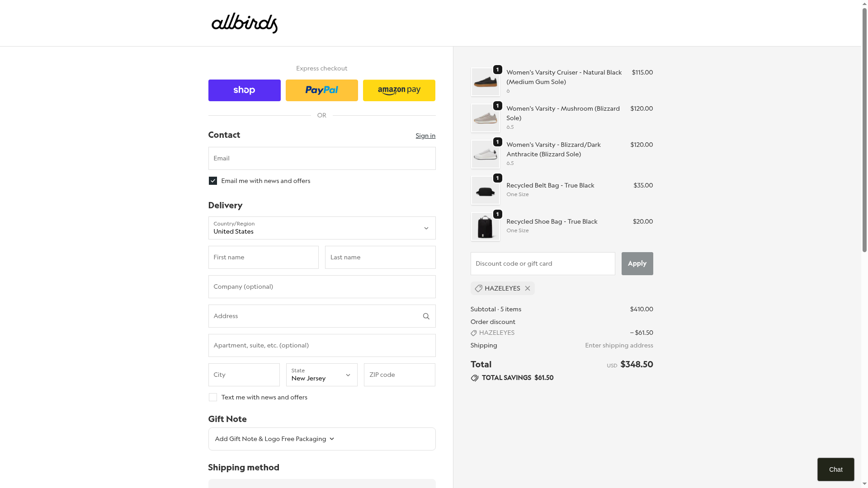Select Amazon Pay express checkout
This screenshot has width=868, height=488.
click(399, 90)
